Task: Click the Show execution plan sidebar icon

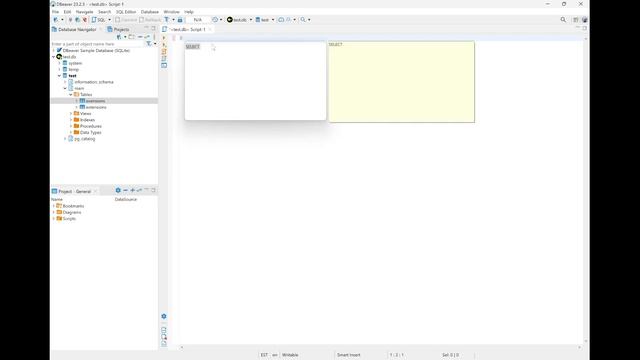Action: click(164, 58)
